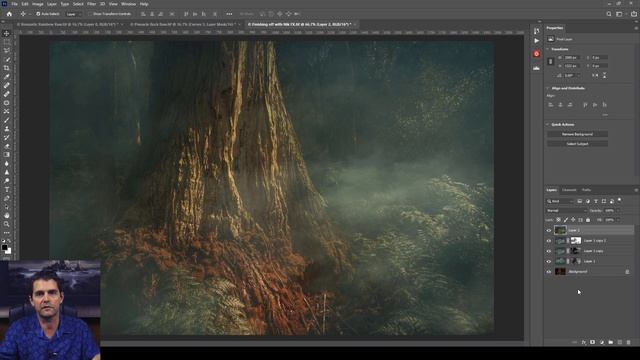This screenshot has height=360, width=640.
Task: Select the Zoom tool
Action: click(x=7, y=224)
